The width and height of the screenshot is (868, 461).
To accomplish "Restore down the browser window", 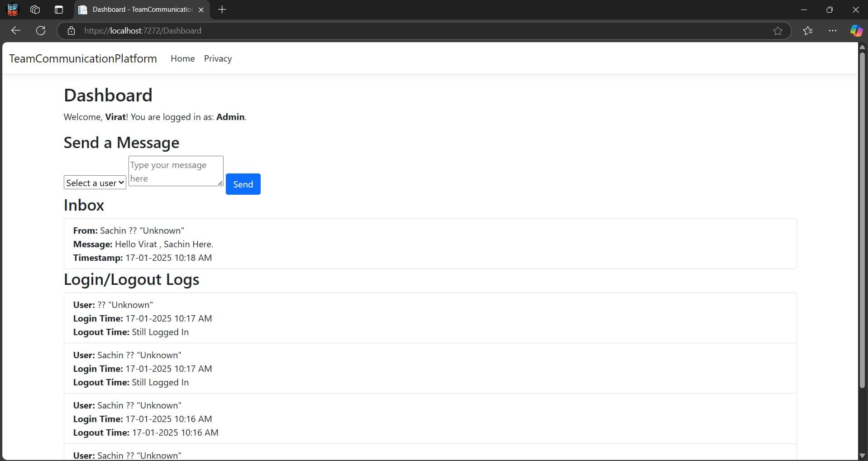I will (830, 10).
